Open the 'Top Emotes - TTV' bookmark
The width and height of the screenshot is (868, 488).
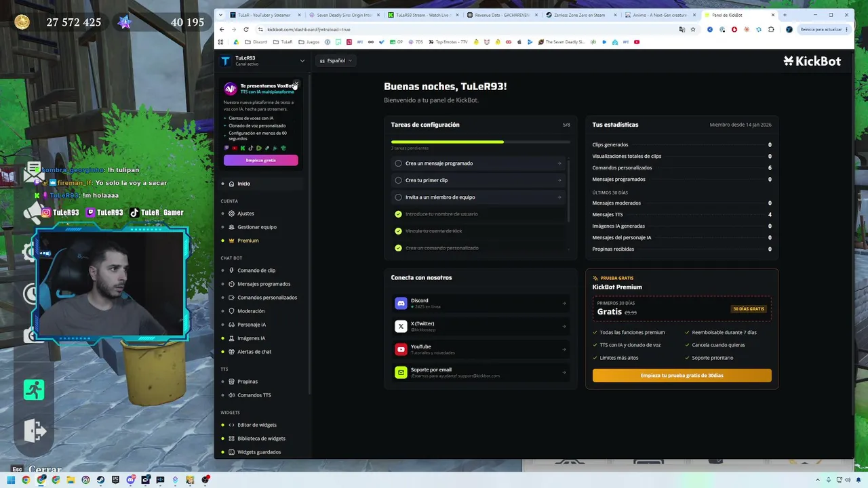coord(448,42)
